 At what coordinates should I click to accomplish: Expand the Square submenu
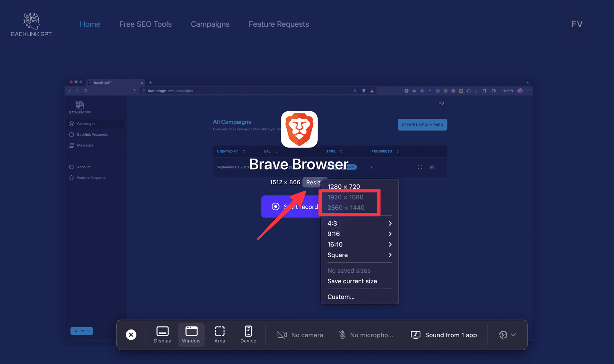click(x=359, y=255)
